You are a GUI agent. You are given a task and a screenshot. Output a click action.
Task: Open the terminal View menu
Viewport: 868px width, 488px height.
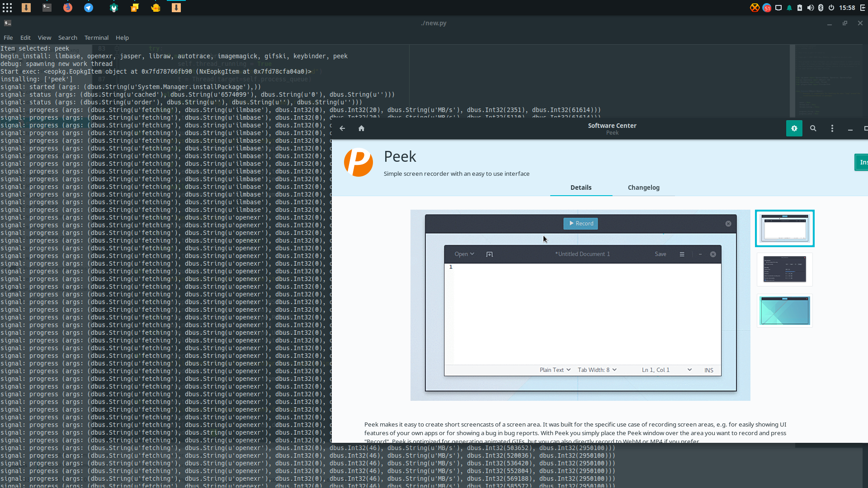point(44,38)
